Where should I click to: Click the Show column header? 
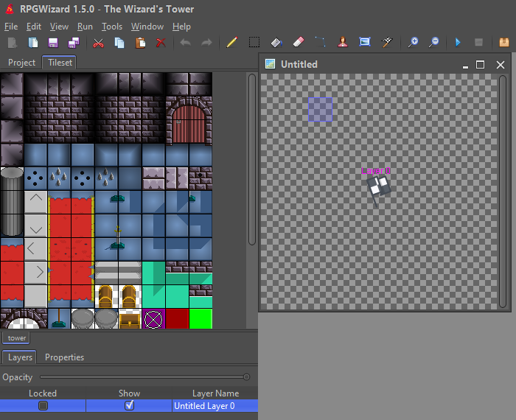tap(129, 393)
